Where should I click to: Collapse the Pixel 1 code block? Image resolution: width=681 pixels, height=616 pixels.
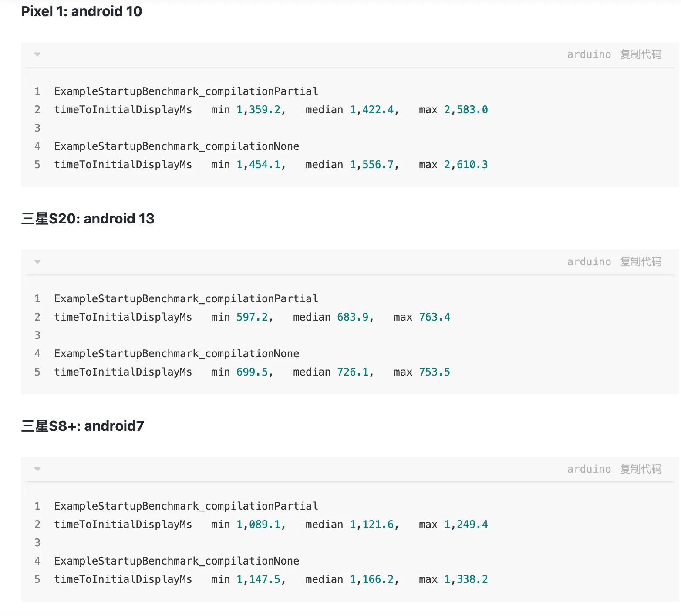[x=37, y=54]
